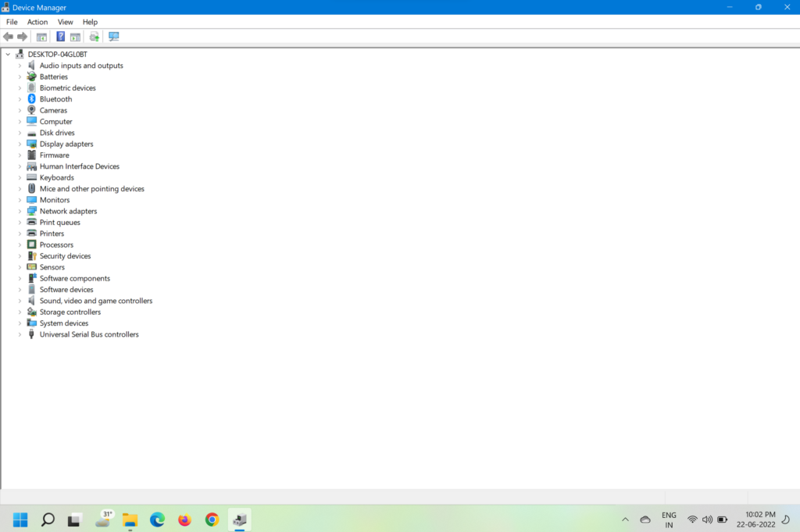Screen dimensions: 800x532
Task: Collapse the DESKTOP-04GL0BT root node
Action: [x=8, y=54]
